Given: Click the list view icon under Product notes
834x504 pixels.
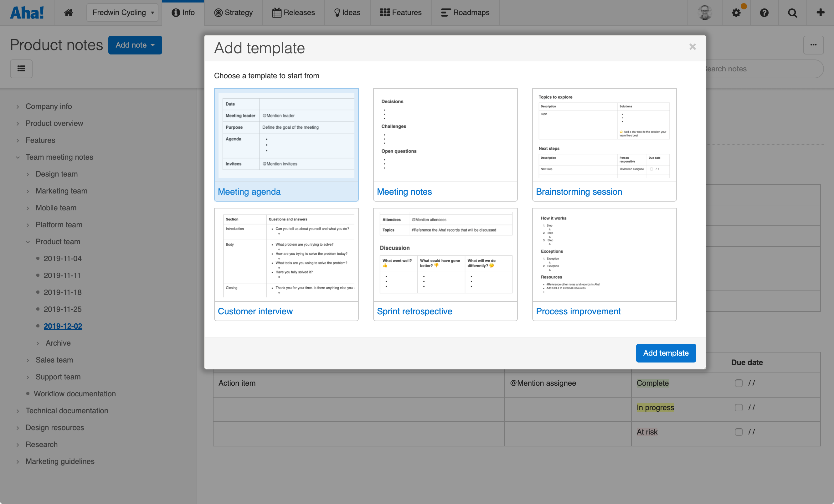Looking at the screenshot, I should coord(21,69).
